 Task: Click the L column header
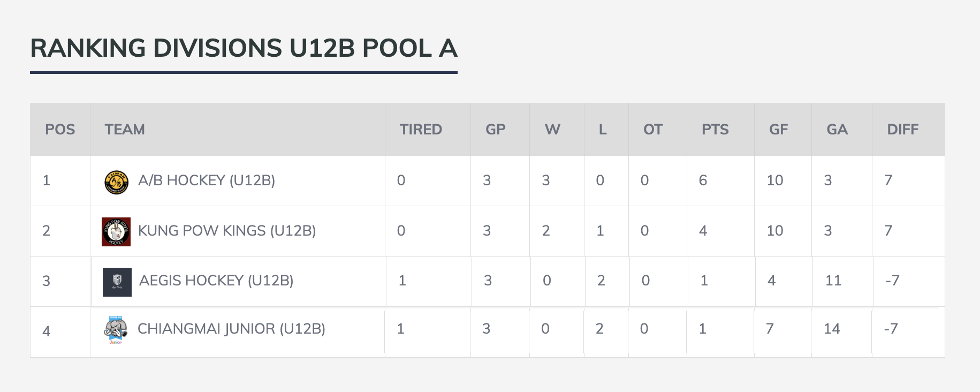(x=603, y=130)
